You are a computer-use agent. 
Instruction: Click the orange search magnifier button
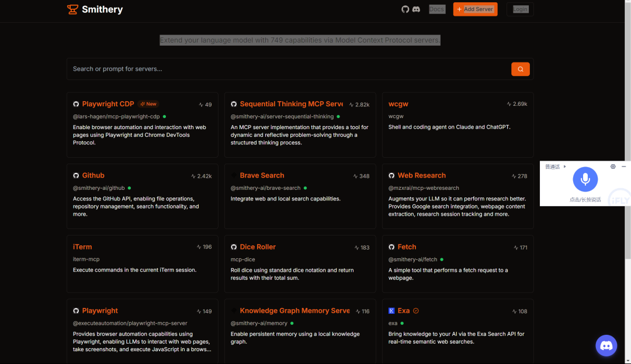pyautogui.click(x=521, y=69)
